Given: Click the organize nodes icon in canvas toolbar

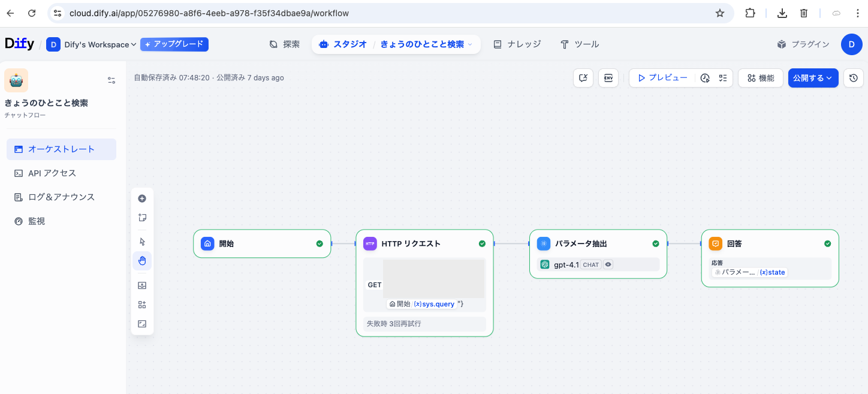Looking at the screenshot, I should [x=142, y=305].
